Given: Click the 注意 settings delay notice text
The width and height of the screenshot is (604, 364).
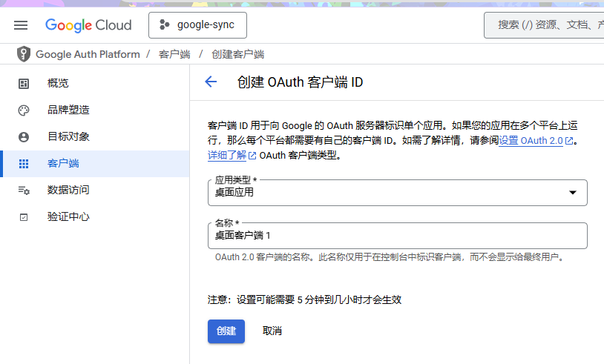Looking at the screenshot, I should pos(304,300).
